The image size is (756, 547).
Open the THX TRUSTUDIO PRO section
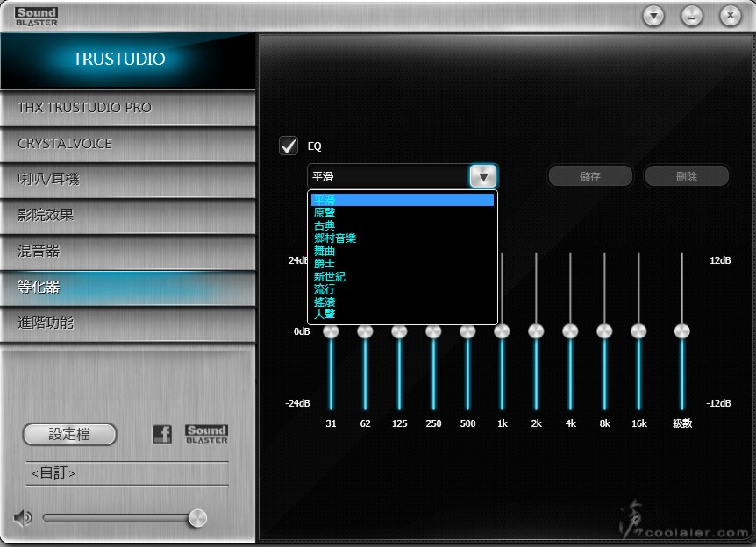pos(128,108)
